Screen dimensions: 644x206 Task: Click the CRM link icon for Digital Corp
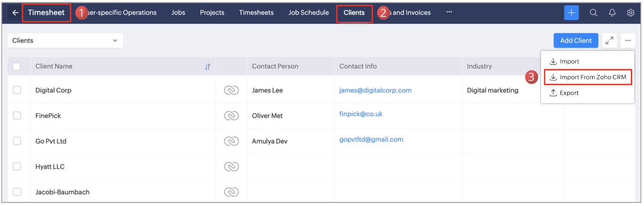(231, 90)
